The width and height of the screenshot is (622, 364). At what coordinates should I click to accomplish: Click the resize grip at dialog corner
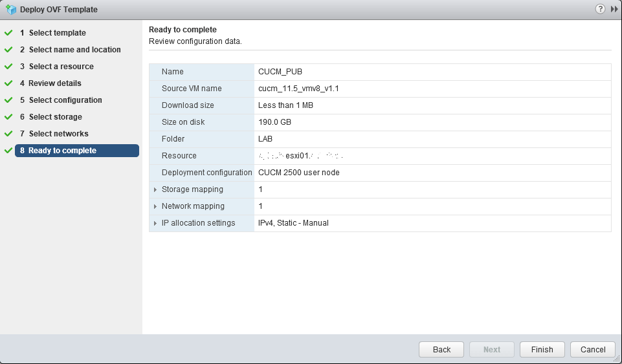(x=616, y=358)
